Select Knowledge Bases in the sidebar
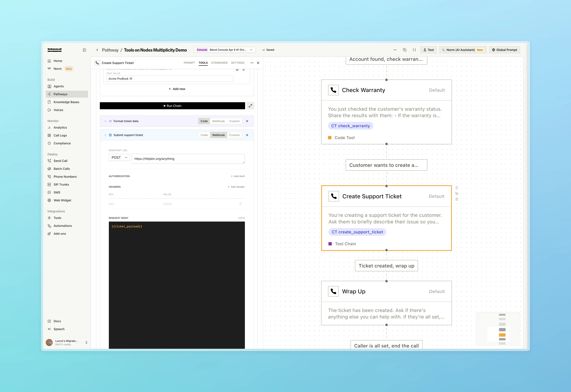Viewport: 571px width, 392px height. pyautogui.click(x=66, y=102)
